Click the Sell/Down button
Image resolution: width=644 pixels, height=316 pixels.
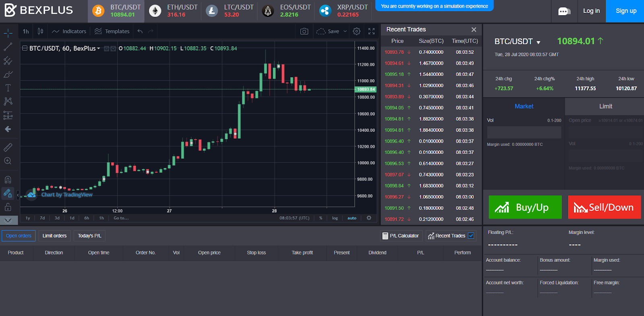(605, 207)
